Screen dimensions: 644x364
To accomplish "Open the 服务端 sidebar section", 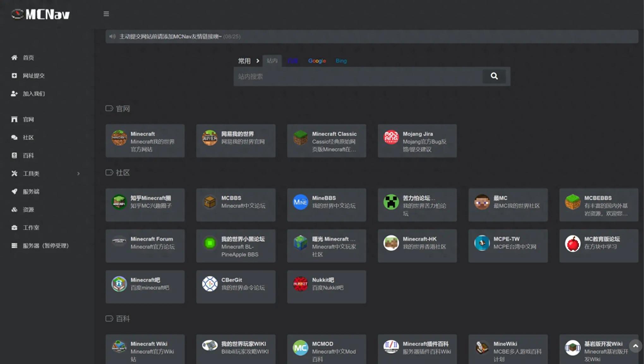I will pyautogui.click(x=31, y=191).
